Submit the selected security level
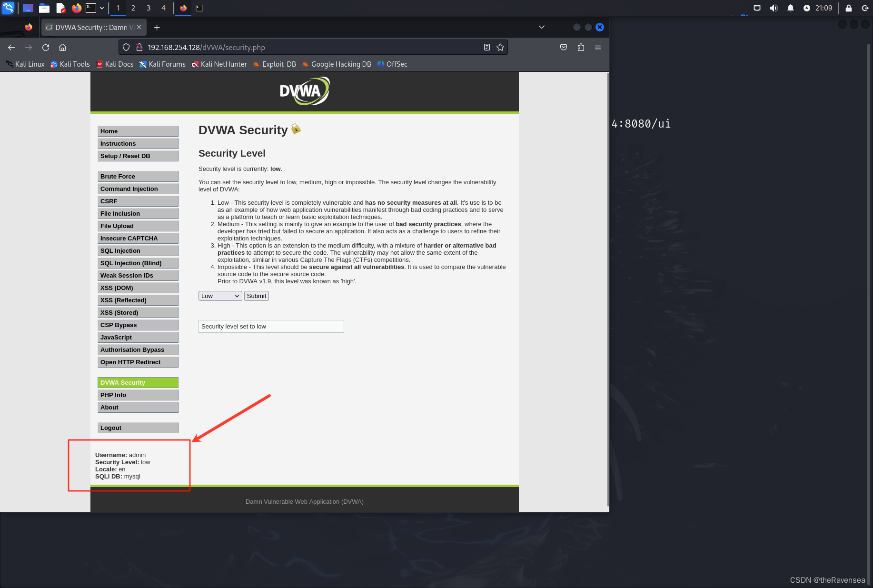Screen dimensions: 873x588 (x=257, y=296)
